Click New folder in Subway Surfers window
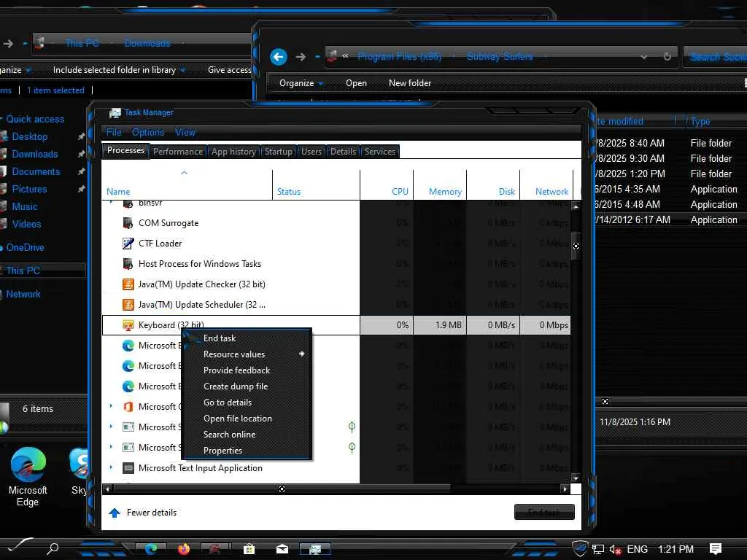The width and height of the screenshot is (747, 560). point(410,83)
